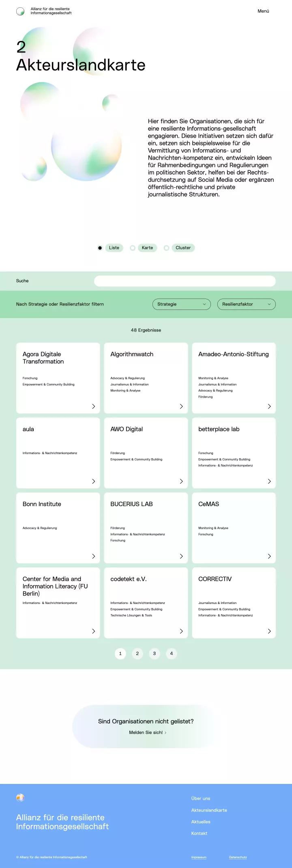Open arrow on aula card

(x=94, y=481)
